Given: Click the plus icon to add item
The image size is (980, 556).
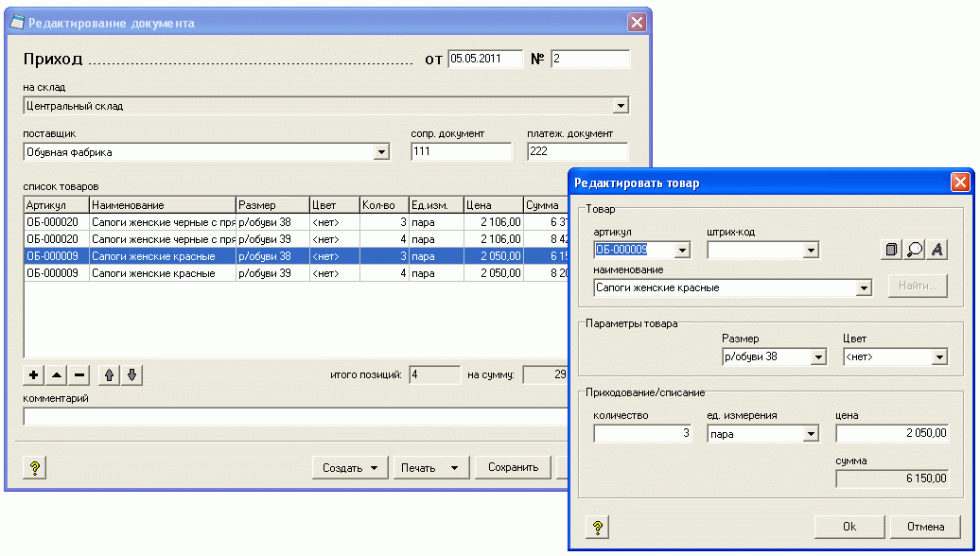Looking at the screenshot, I should [x=34, y=375].
